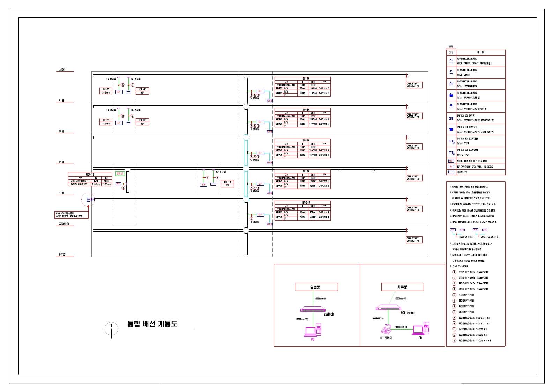Viewport: 554px width, 392px height.
Task: Click the 사무망 header box
Action: pos(402,287)
